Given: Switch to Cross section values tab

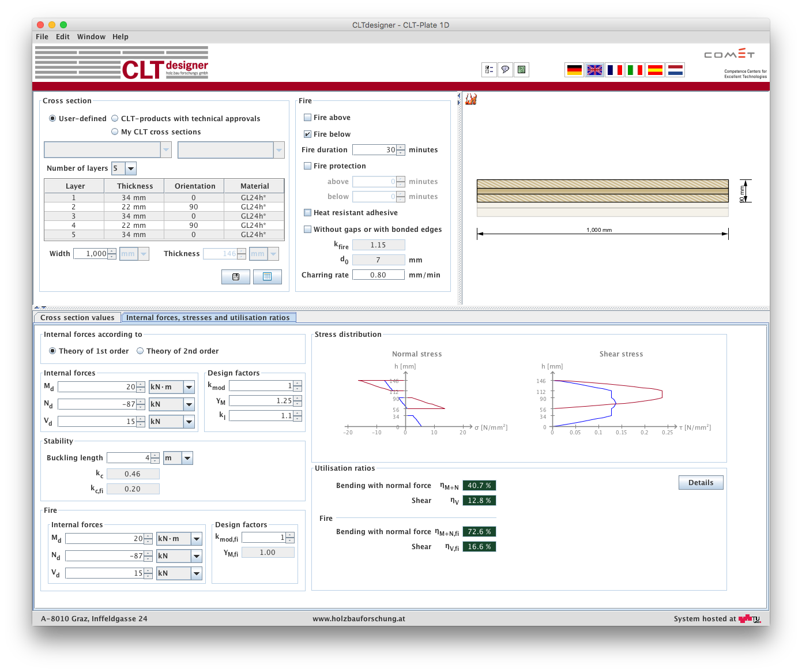Looking at the screenshot, I should point(77,318).
